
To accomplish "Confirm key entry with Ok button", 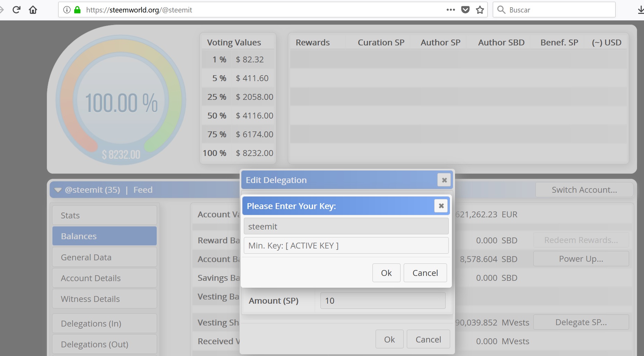I will pyautogui.click(x=386, y=273).
